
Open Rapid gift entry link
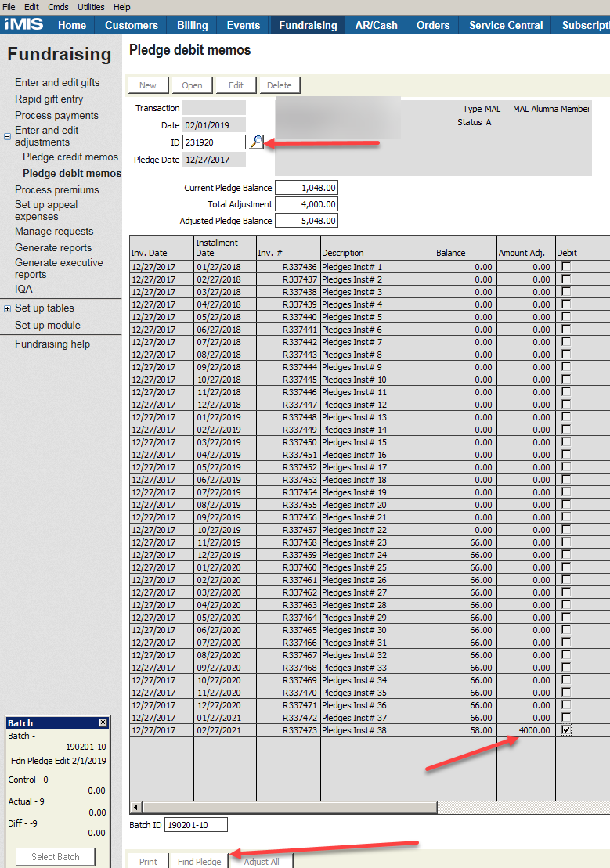49,99
